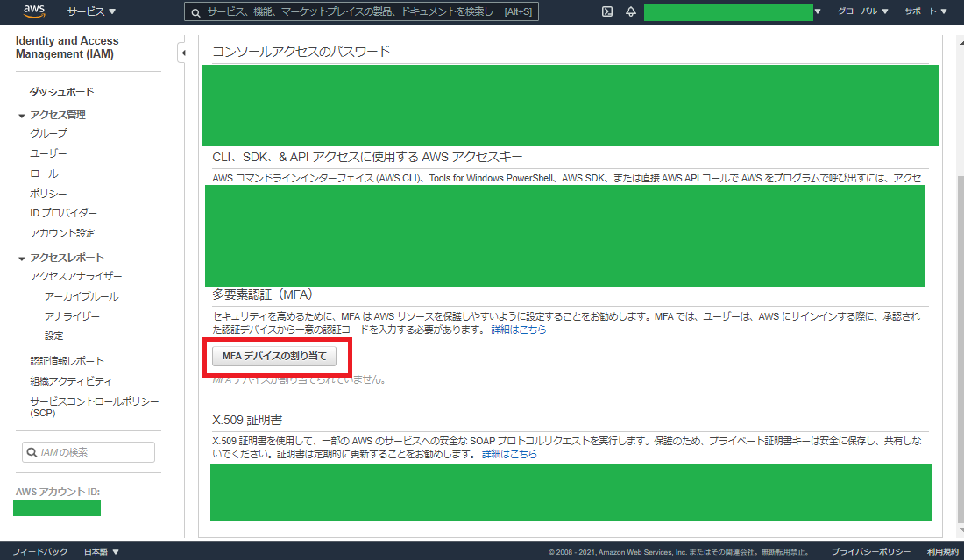Open the account name dropdown arrow
The image size is (964, 560).
click(818, 11)
